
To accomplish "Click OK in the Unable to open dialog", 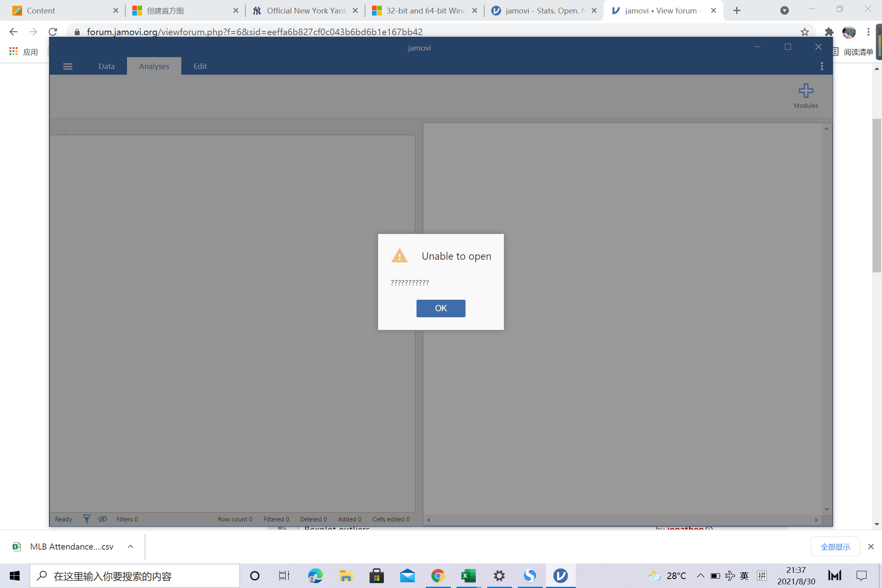I will [x=441, y=308].
